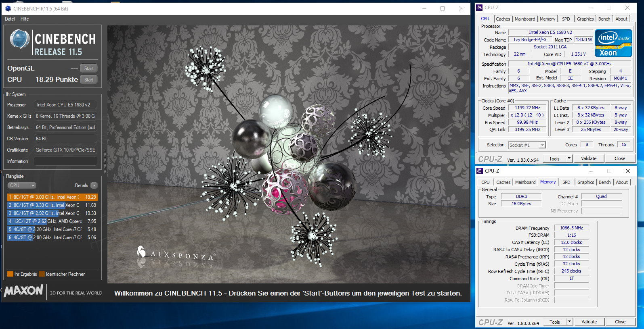Click the Cinebench app icon in title bar

(8, 8)
